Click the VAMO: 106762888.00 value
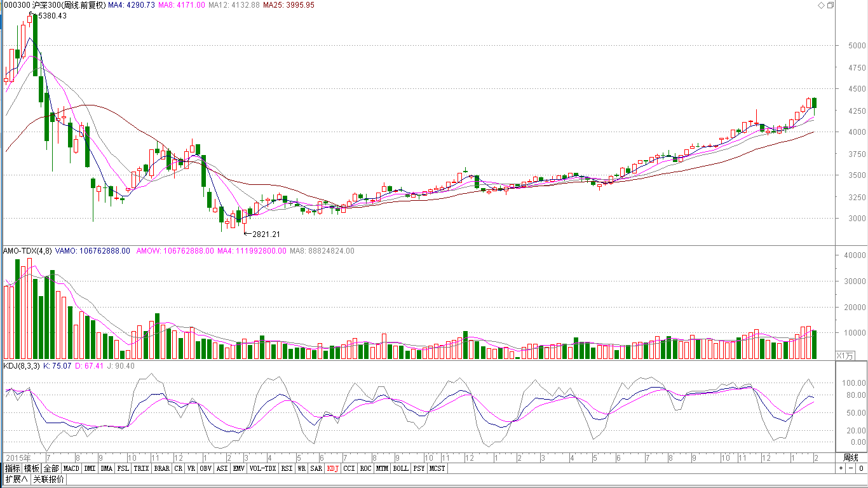This screenshot has height=488, width=868. (93, 251)
